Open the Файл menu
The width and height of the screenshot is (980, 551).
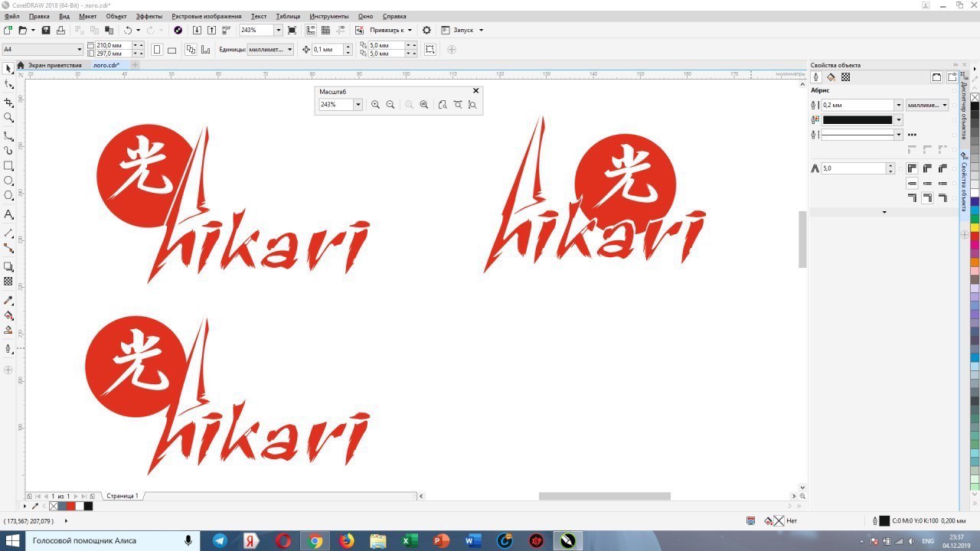[11, 16]
